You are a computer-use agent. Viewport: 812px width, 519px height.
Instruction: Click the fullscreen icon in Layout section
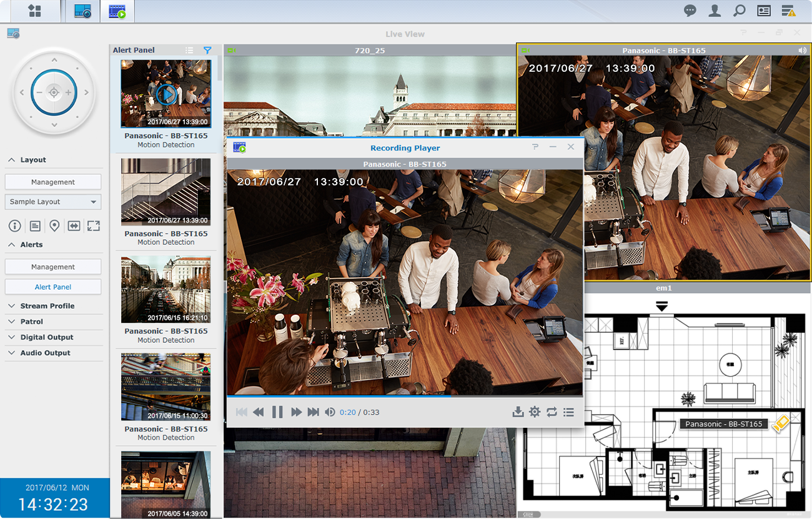tap(94, 226)
